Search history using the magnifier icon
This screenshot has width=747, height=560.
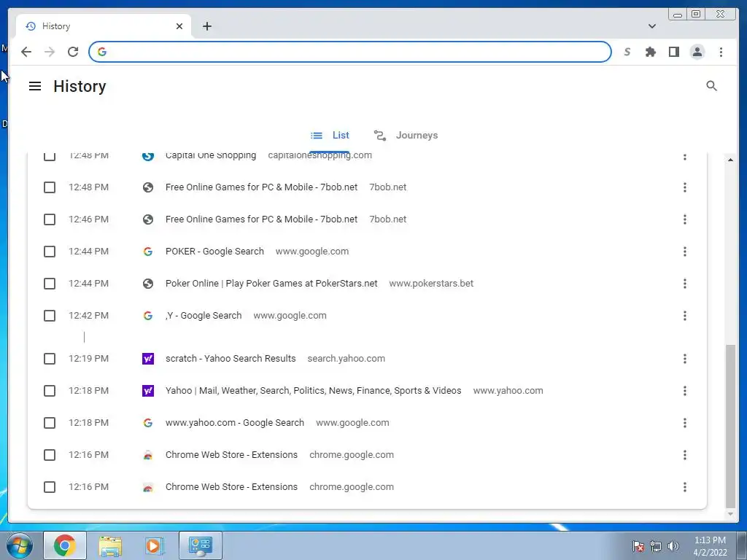[711, 86]
